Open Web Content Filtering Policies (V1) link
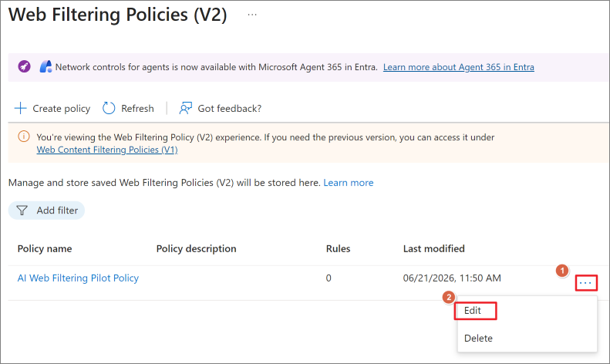The image size is (610, 364). (x=107, y=150)
